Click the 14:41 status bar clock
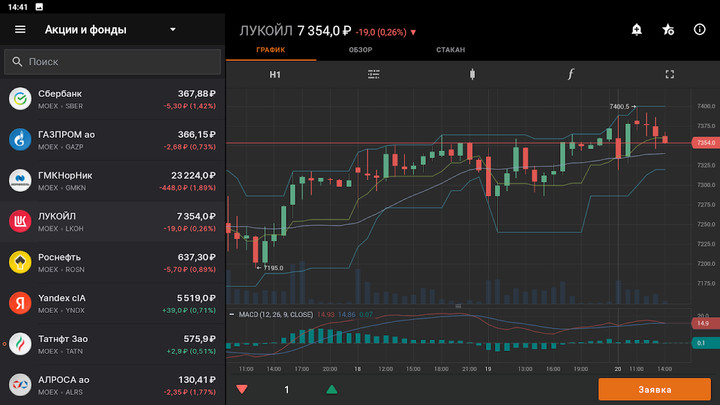The height and width of the screenshot is (405, 720). pos(17,7)
